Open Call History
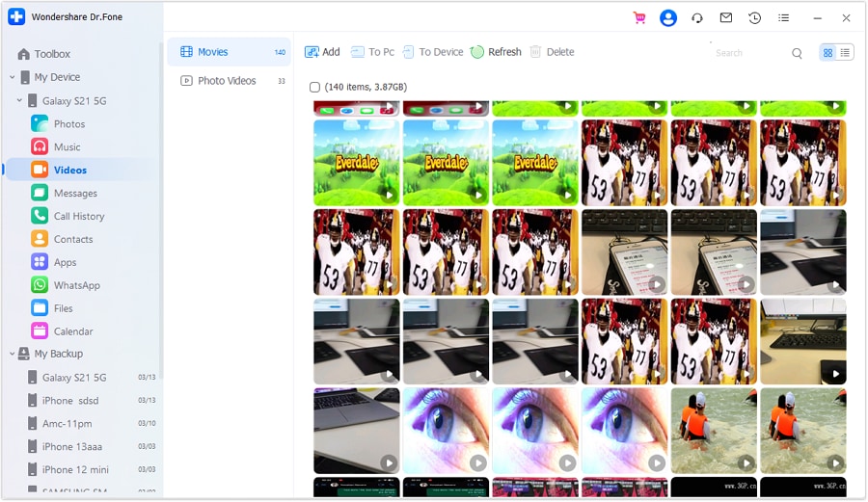This screenshot has width=868, height=502. pyautogui.click(x=79, y=216)
